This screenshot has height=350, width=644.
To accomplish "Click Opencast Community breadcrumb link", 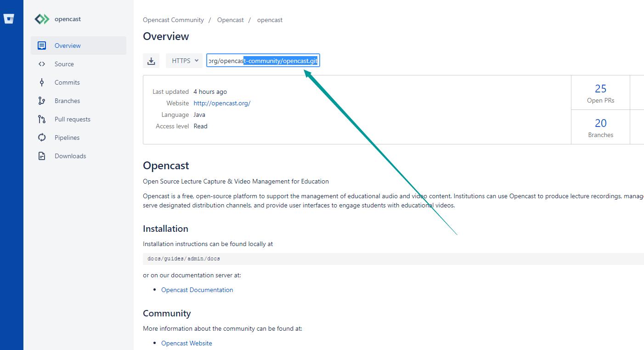I will tap(173, 20).
